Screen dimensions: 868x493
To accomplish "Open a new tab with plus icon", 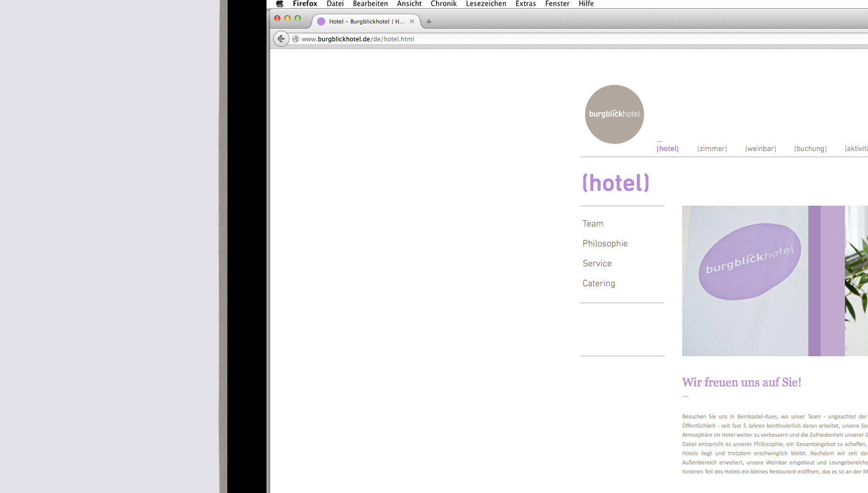I will 429,21.
